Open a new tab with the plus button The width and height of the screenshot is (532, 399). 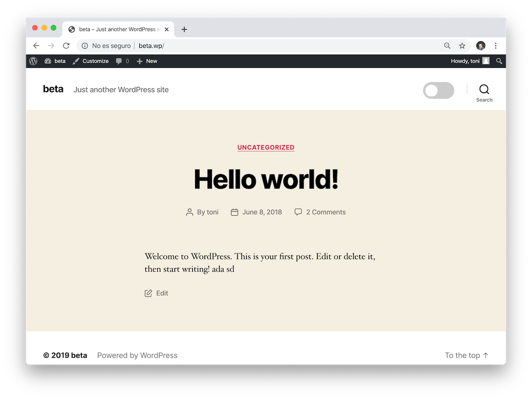(x=184, y=29)
